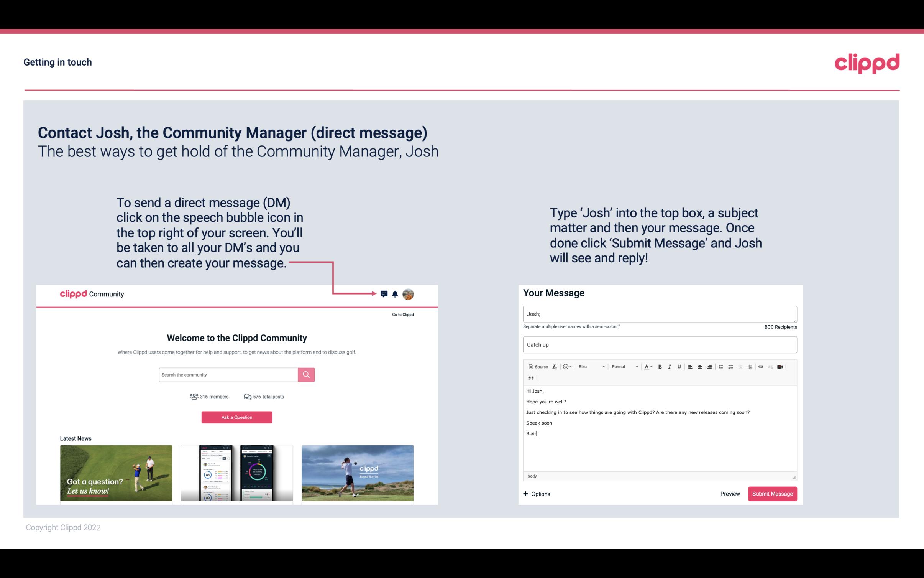Click the notifications bell icon
This screenshot has height=578, width=924.
(395, 294)
